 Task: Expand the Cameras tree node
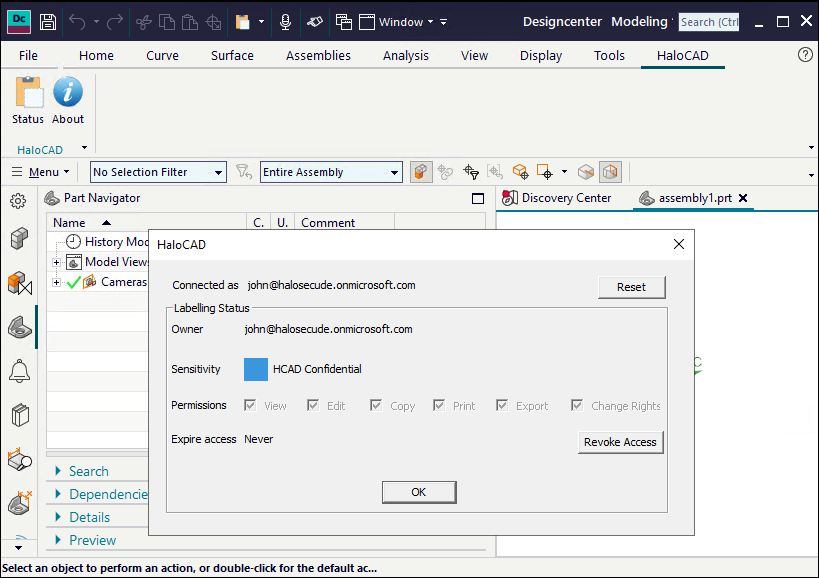(x=56, y=282)
